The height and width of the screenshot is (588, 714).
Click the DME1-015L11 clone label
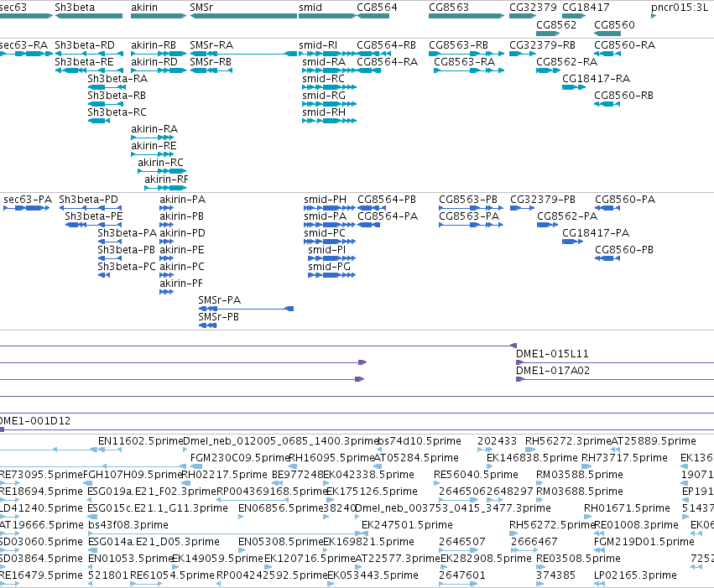click(552, 354)
